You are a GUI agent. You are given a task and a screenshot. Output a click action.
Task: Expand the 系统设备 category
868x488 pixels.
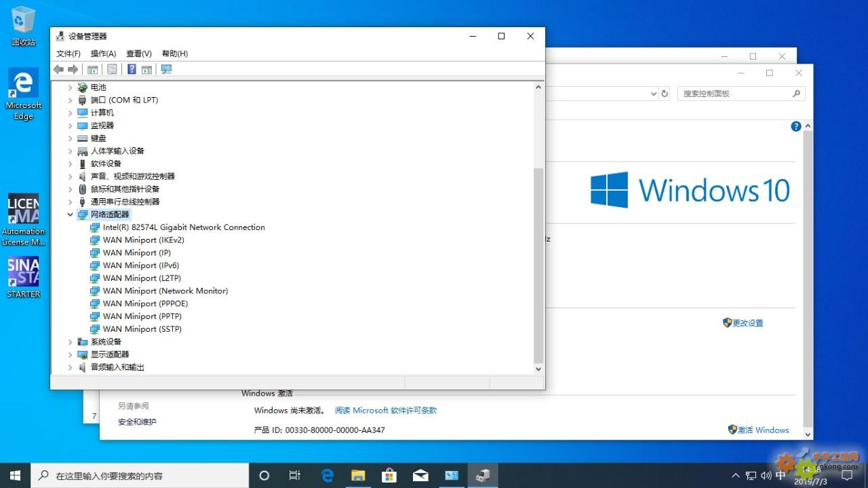pos(70,342)
